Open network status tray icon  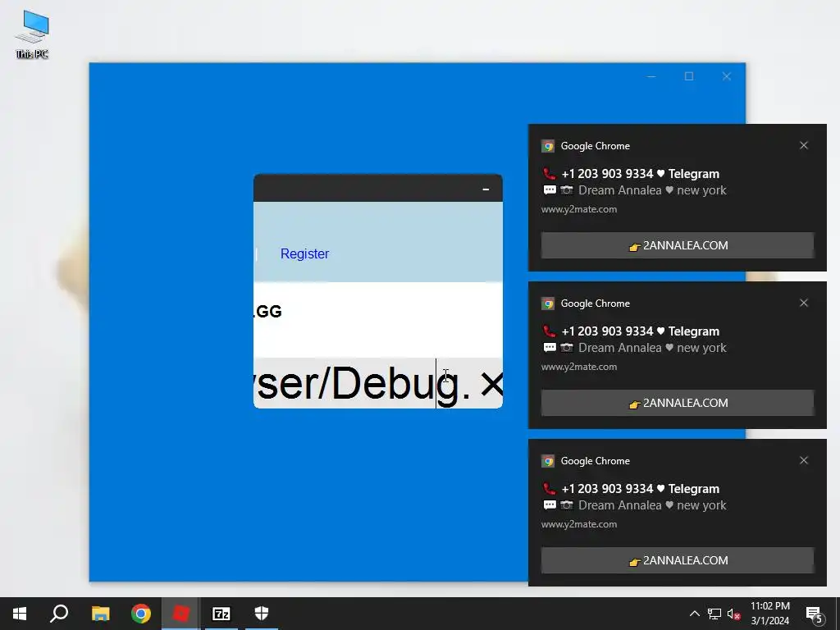714,614
